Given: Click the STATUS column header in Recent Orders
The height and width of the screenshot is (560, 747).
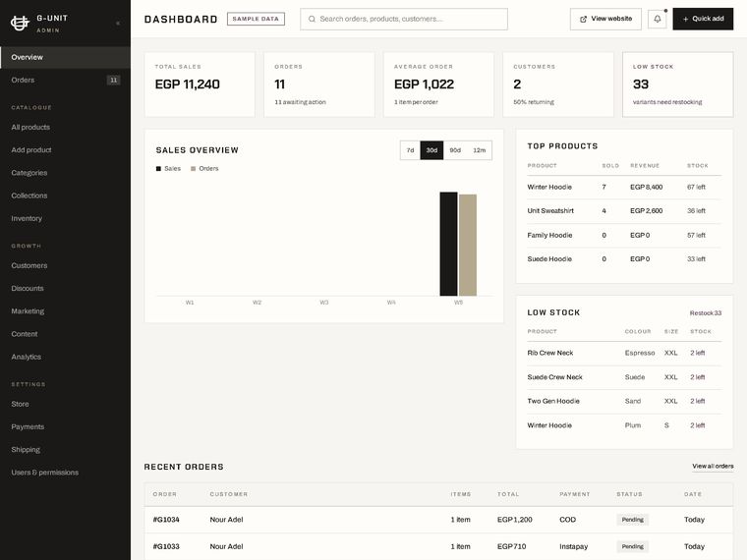Looking at the screenshot, I should point(629,494).
